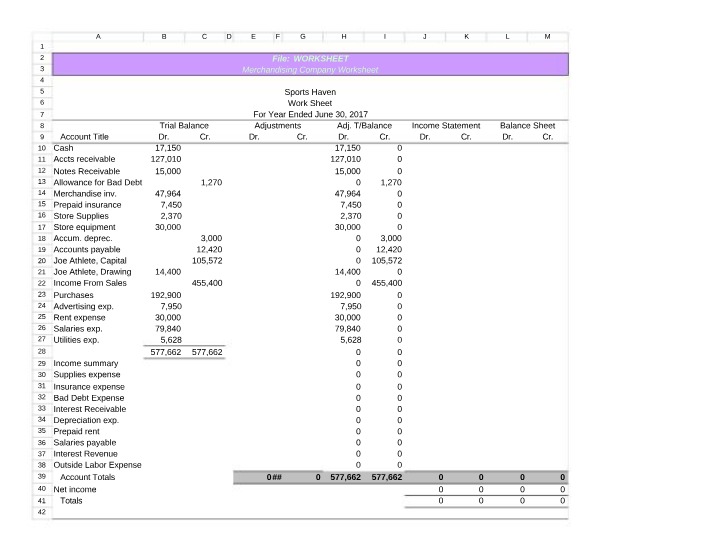The width and height of the screenshot is (714, 552).
Task: Select the 'Net income' label cell
Action: pyautogui.click(x=75, y=490)
